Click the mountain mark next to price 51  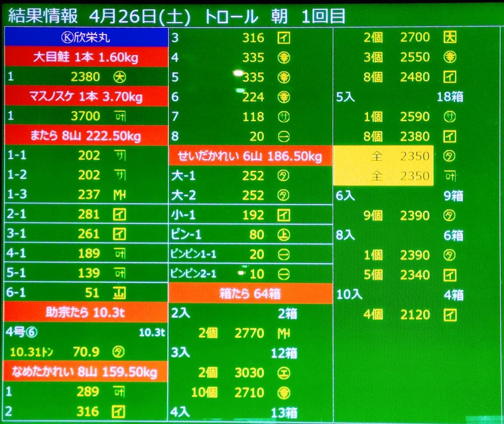pyautogui.click(x=119, y=293)
